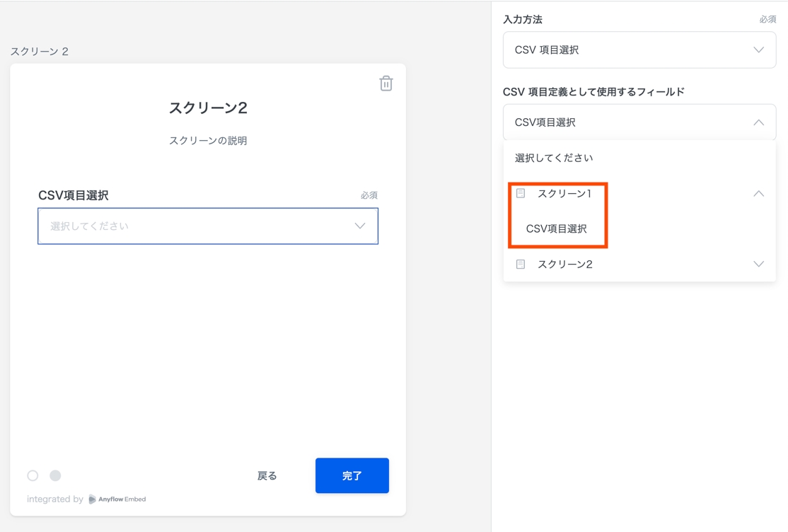
Task: Select the スクリーン2 tree item label
Action: (564, 264)
